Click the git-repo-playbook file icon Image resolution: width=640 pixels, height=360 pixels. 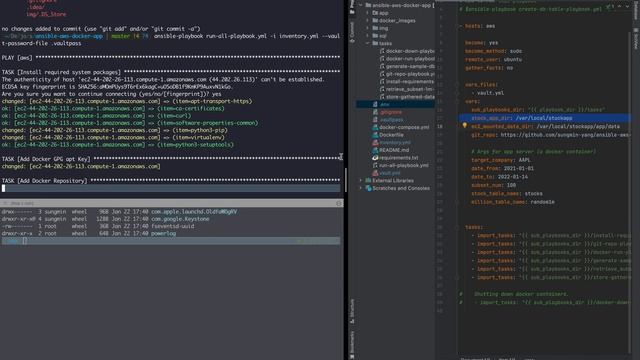[x=382, y=74]
